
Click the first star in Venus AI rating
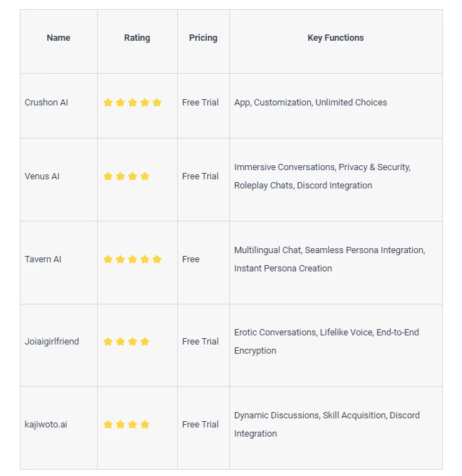pyautogui.click(x=108, y=176)
